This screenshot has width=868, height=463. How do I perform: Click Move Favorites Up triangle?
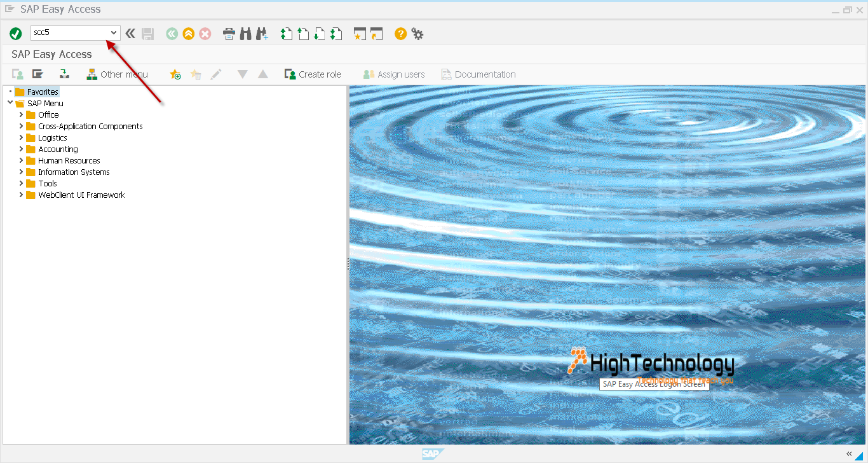coord(262,74)
